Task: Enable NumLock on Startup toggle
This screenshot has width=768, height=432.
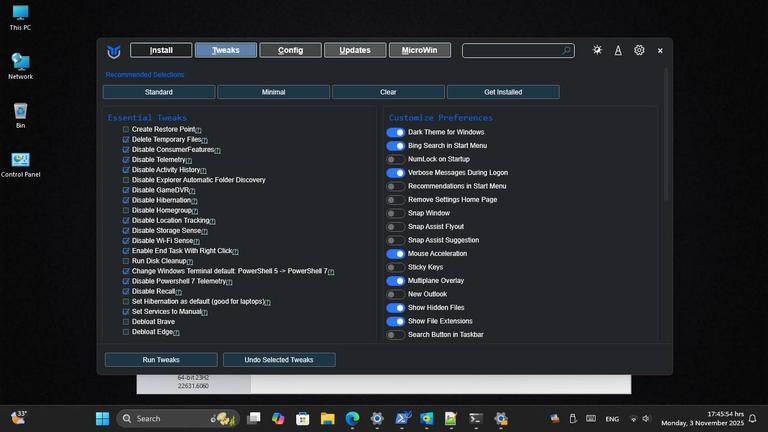Action: pyautogui.click(x=395, y=159)
